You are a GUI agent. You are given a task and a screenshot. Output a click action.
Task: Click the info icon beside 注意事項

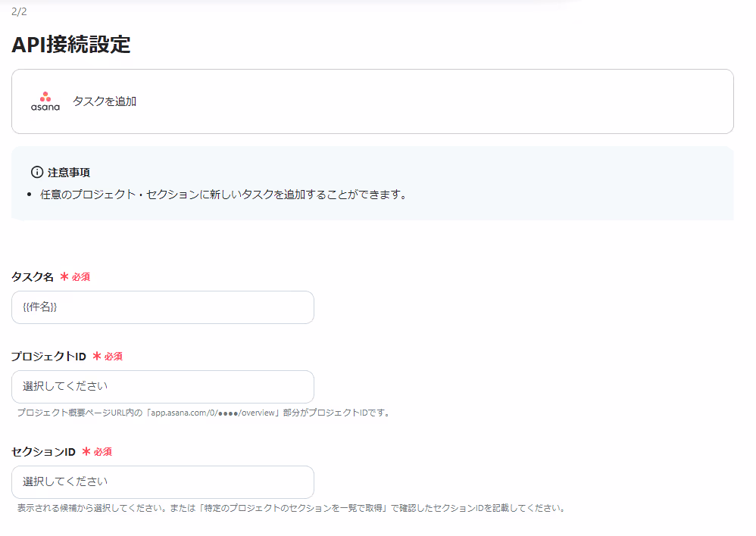click(x=36, y=172)
